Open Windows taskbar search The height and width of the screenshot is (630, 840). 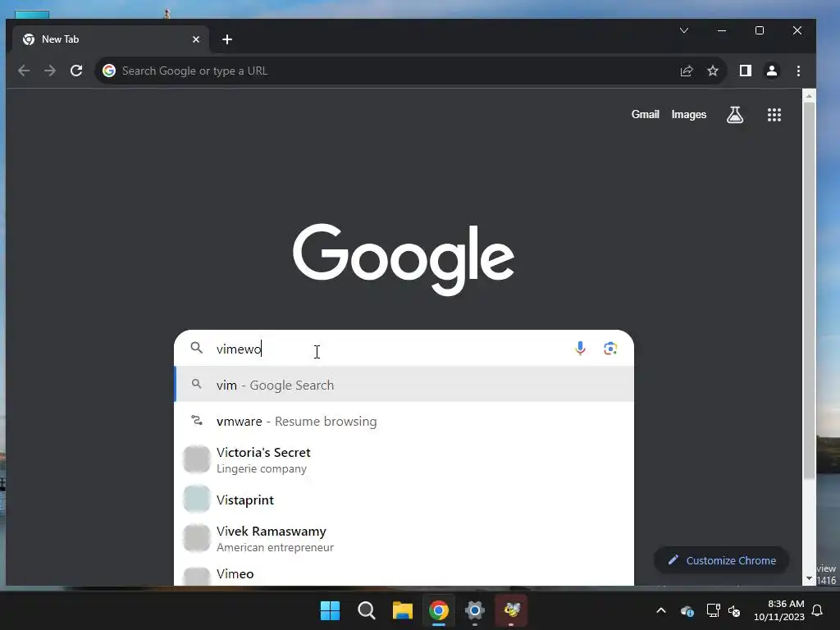[367, 610]
